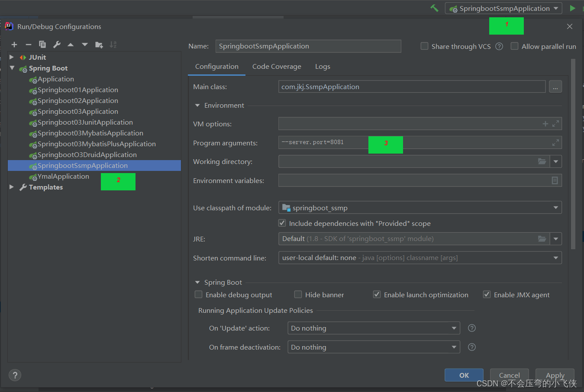
Task: Enable the Share through VCS checkbox
Action: pyautogui.click(x=425, y=46)
